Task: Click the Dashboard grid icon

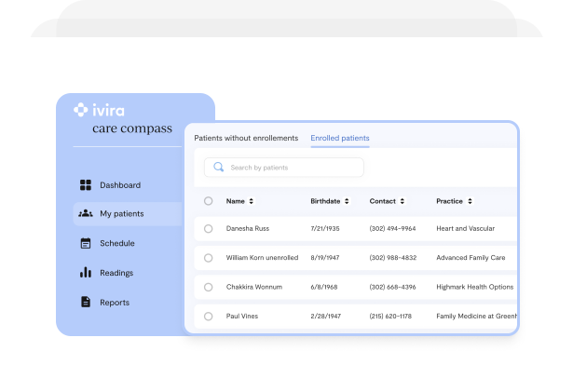Action: coord(86,185)
